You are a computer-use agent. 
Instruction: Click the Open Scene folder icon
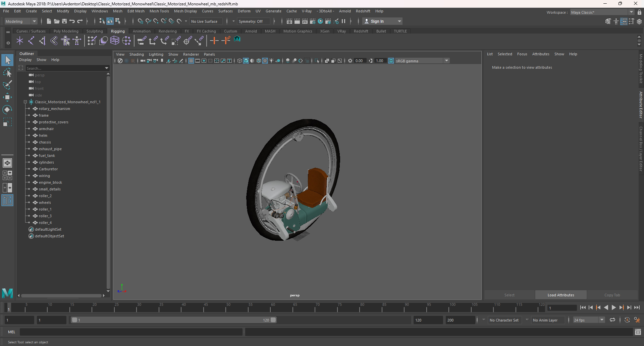[x=57, y=21]
